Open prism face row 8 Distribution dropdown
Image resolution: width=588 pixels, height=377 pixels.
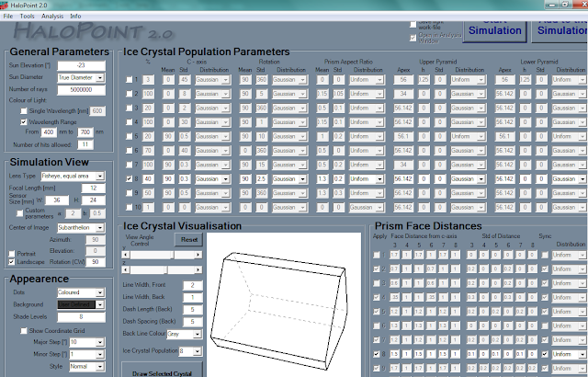pyautogui.click(x=582, y=354)
